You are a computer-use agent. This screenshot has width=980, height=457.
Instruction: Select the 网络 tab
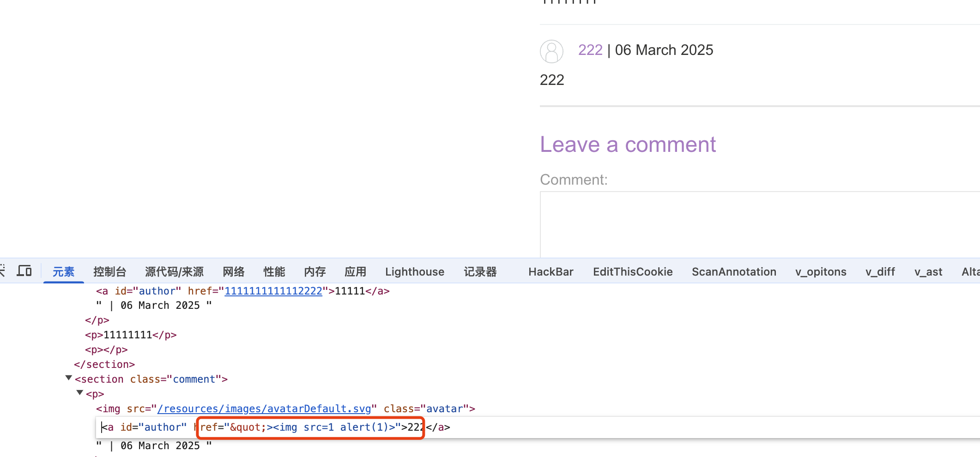click(x=233, y=272)
